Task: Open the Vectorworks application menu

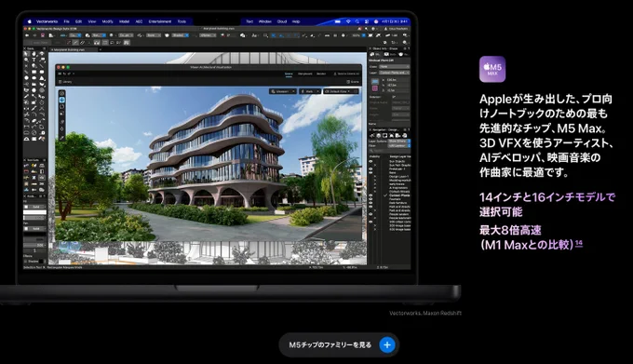Action: pyautogui.click(x=47, y=21)
